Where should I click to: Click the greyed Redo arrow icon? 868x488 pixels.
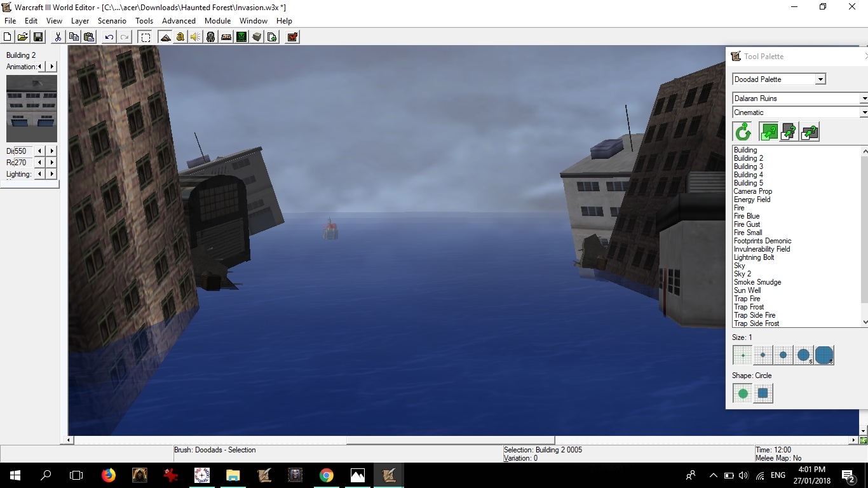(x=125, y=37)
